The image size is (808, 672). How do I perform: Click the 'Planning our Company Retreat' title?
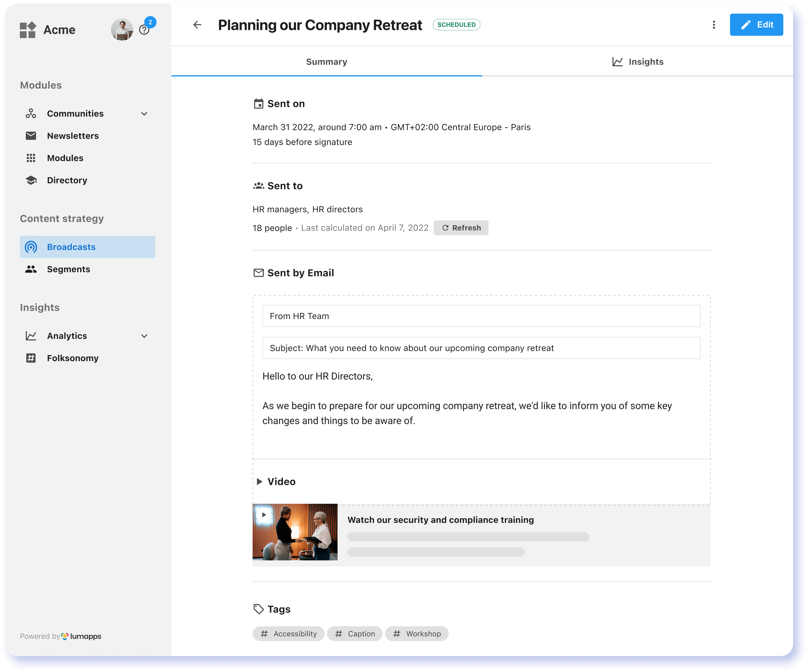pos(320,25)
